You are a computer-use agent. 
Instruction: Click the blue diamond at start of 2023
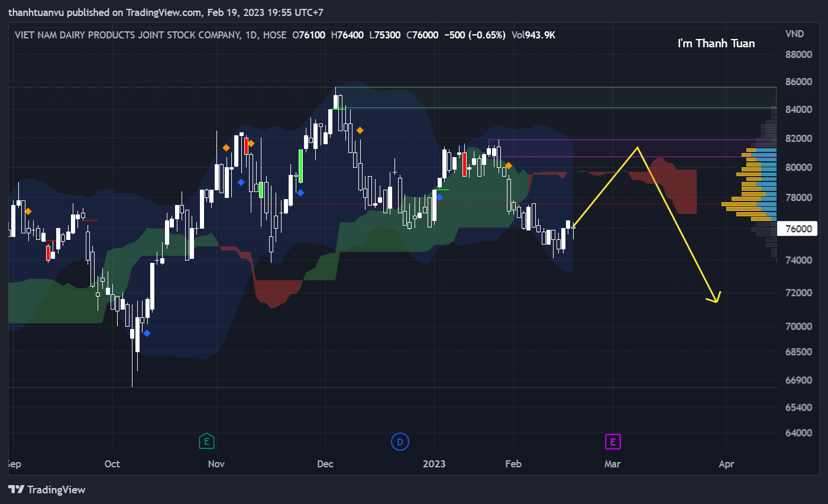(439, 197)
